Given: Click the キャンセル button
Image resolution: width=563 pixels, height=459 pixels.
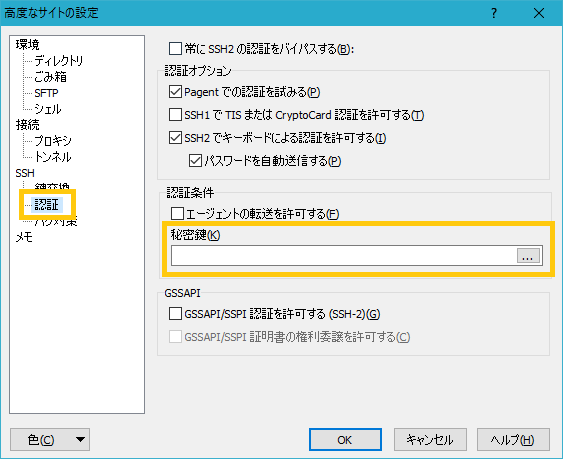Looking at the screenshot, I should 430,440.
